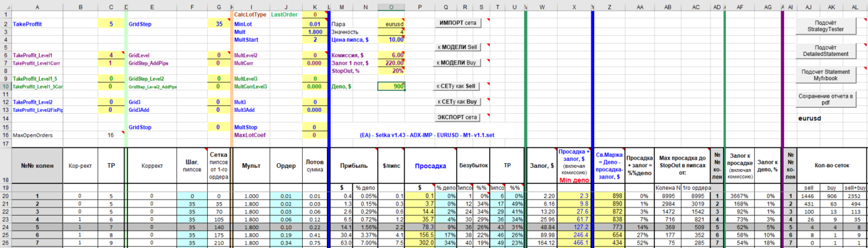Click the ЭКСПОРТ сета button
This screenshot has width=868, height=248.
coord(458,117)
